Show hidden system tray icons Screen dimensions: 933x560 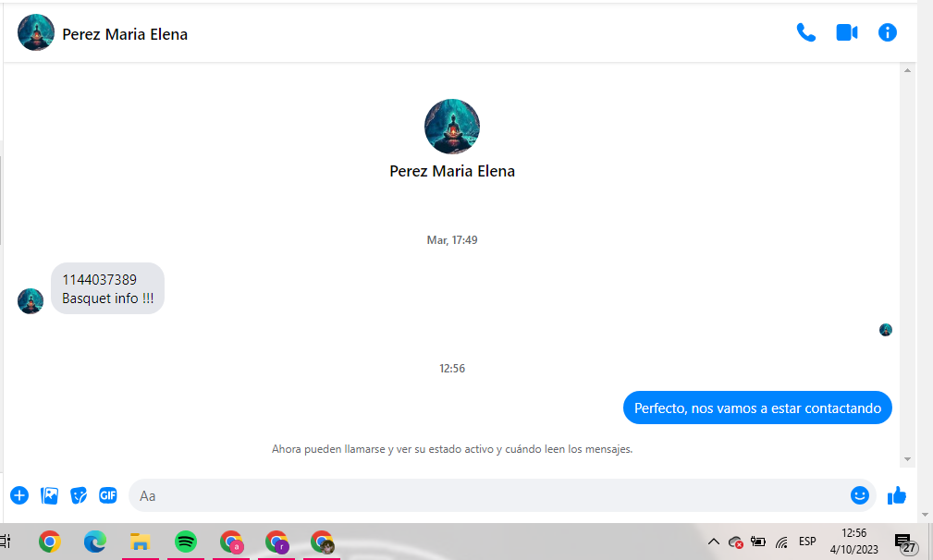(x=713, y=542)
